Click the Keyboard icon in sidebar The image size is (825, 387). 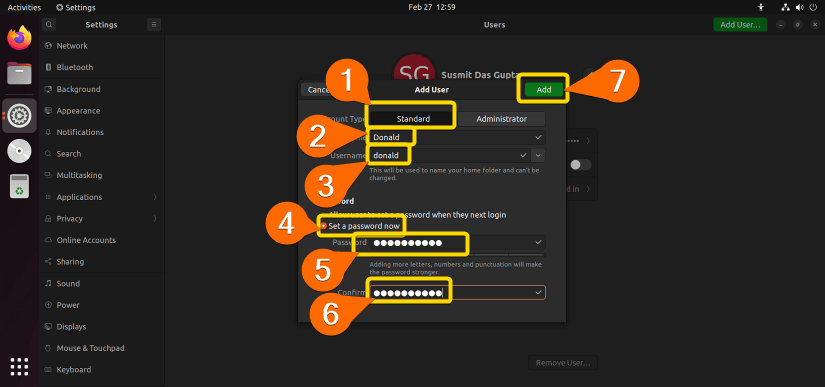(x=48, y=370)
